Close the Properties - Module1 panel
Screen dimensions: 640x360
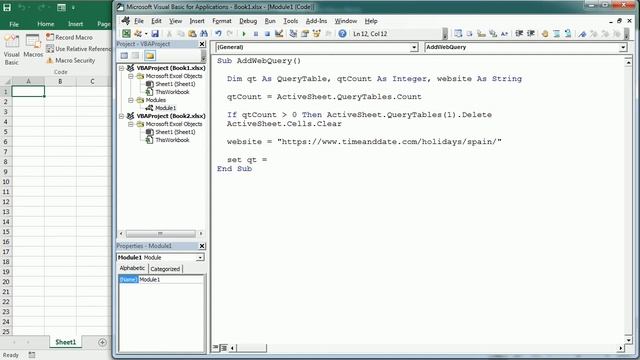(x=202, y=246)
